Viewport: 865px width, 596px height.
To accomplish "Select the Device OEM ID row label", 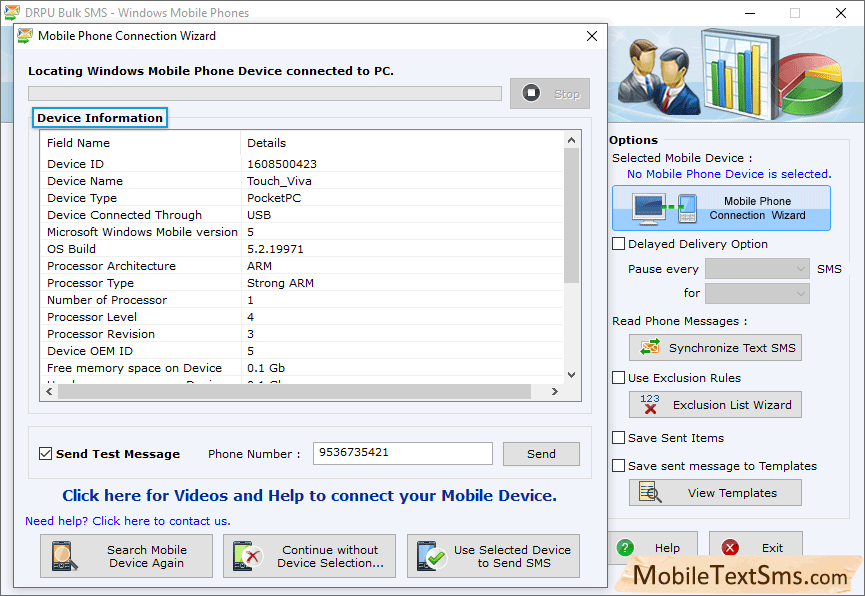I will [90, 351].
